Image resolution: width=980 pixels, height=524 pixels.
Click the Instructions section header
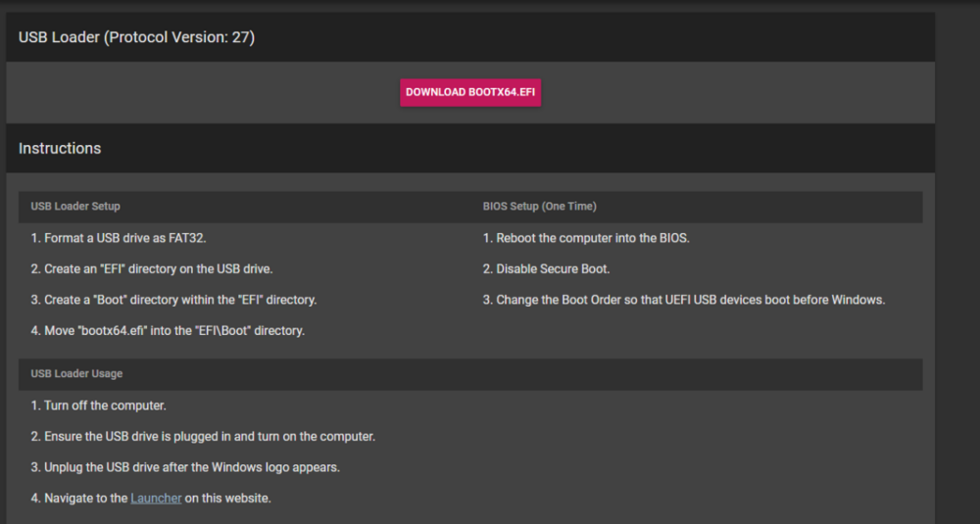tap(60, 149)
